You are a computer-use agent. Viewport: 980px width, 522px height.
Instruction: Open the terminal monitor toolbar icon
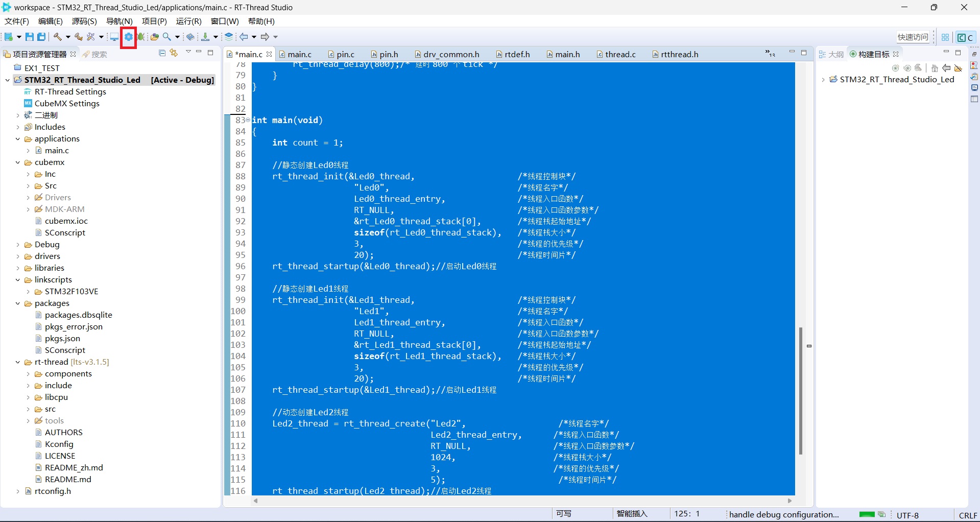114,37
